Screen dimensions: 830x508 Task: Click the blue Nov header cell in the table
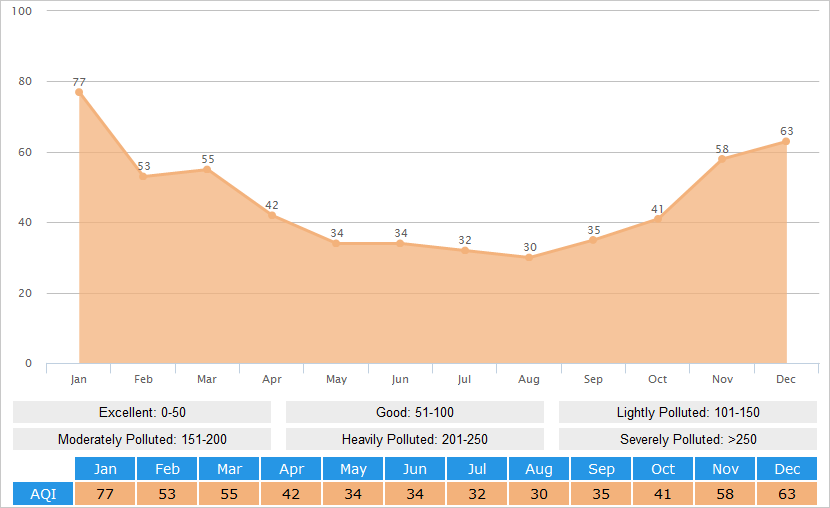pos(725,469)
